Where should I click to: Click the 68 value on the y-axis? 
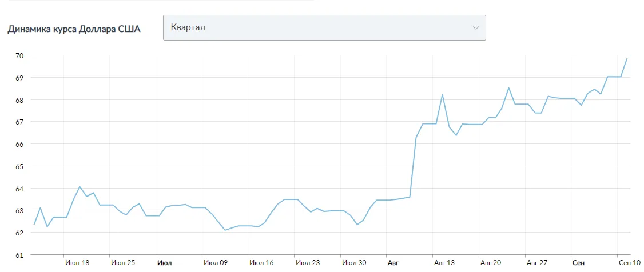click(19, 99)
